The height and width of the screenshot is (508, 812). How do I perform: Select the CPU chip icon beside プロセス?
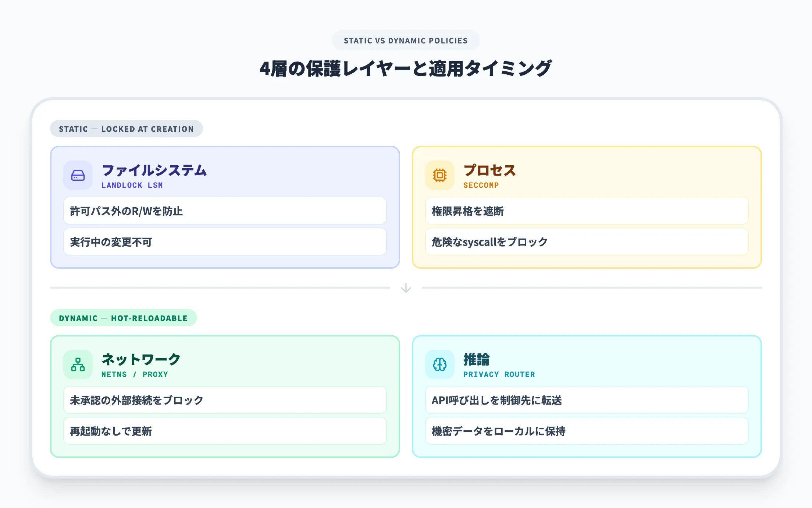point(439,175)
